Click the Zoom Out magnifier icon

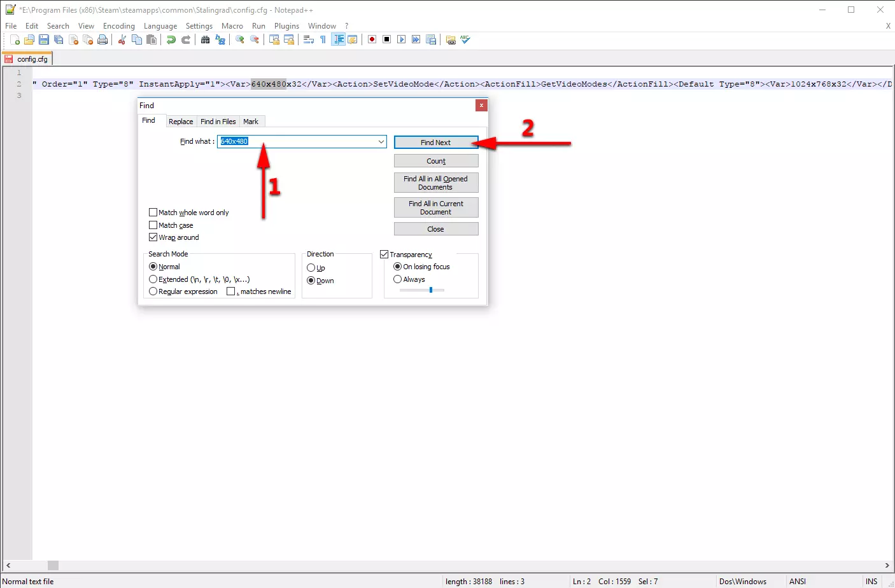click(255, 39)
